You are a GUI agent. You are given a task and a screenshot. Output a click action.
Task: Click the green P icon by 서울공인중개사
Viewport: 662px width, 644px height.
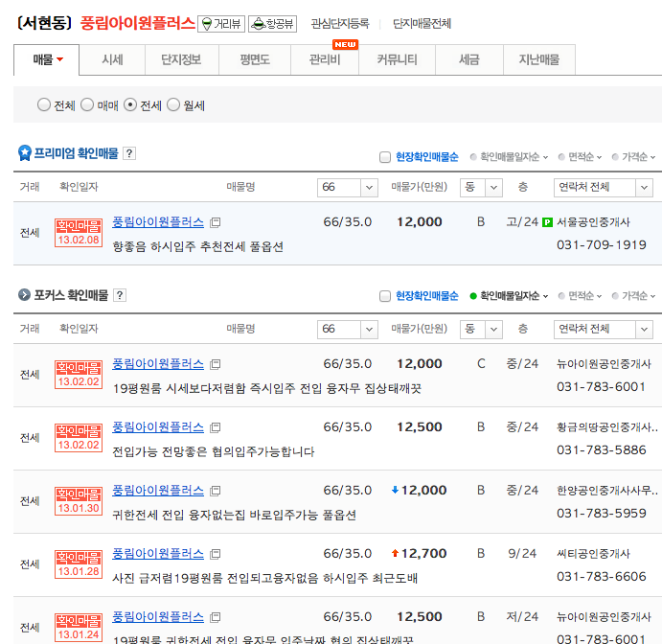pyautogui.click(x=547, y=222)
